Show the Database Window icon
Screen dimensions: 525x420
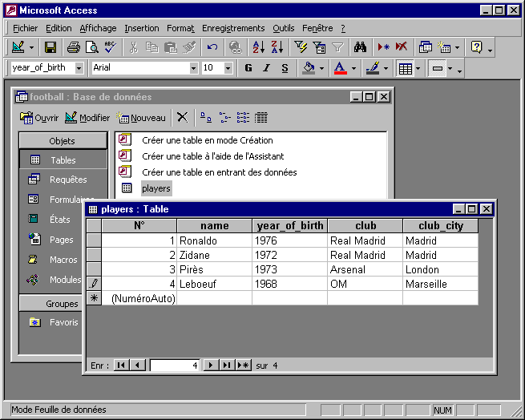coord(426,47)
